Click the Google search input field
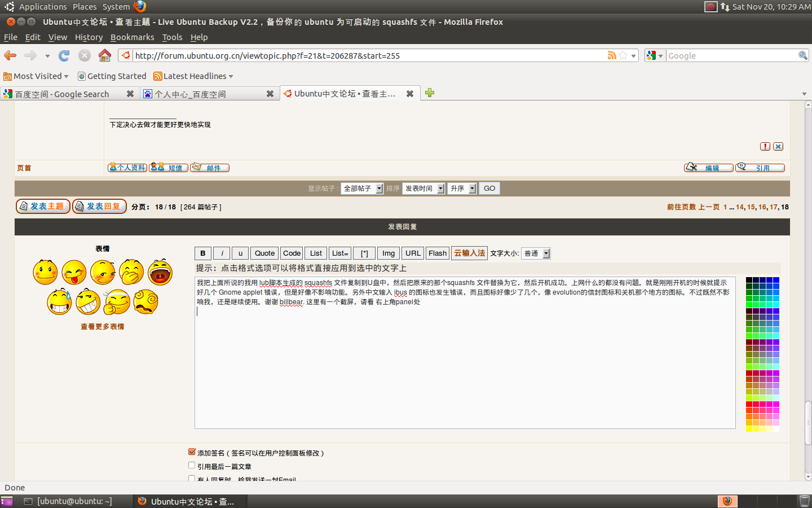Image resolution: width=812 pixels, height=508 pixels. tap(731, 55)
